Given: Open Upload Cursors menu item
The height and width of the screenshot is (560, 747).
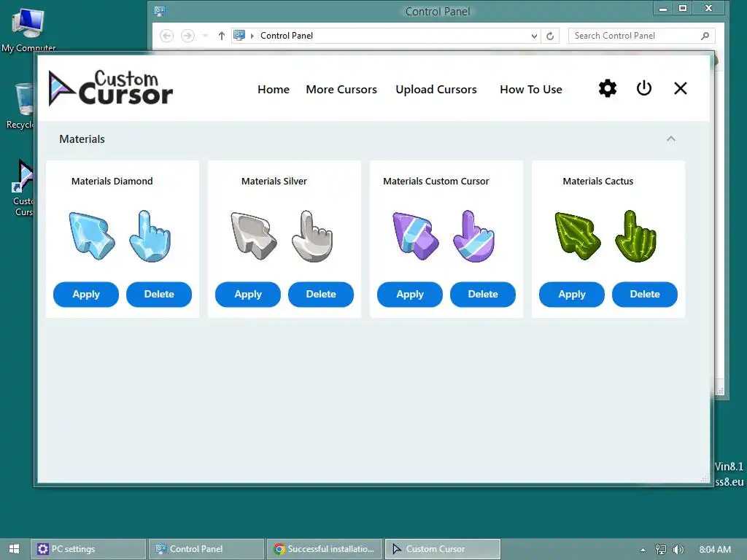Looking at the screenshot, I should click(x=436, y=90).
